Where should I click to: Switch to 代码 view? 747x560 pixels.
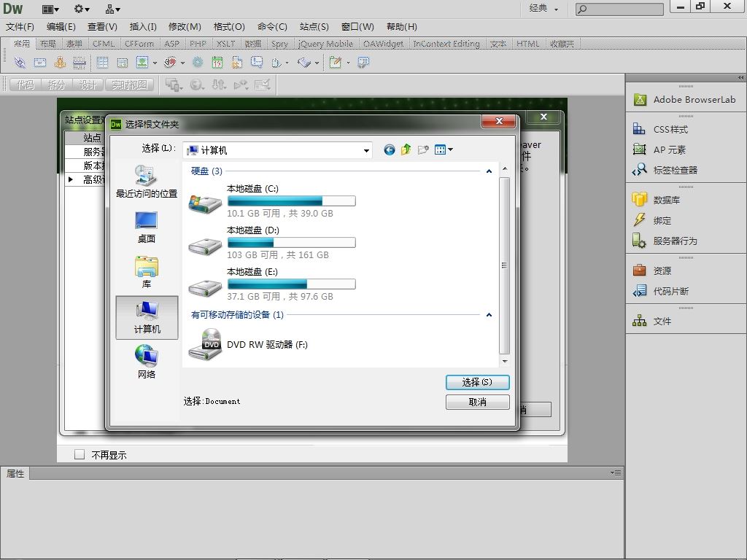tap(26, 85)
